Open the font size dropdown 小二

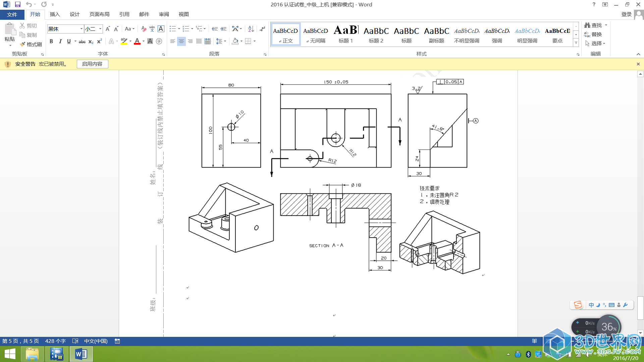pyautogui.click(x=100, y=29)
